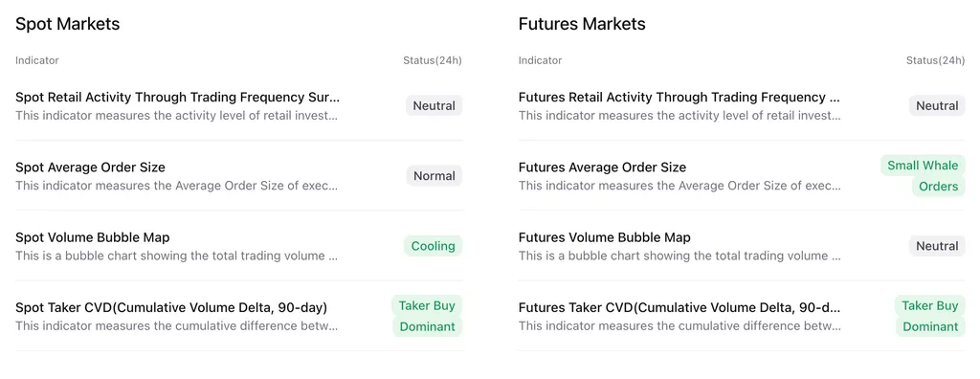
Task: Click the Small Whale Orders badge
Action: coord(924,176)
